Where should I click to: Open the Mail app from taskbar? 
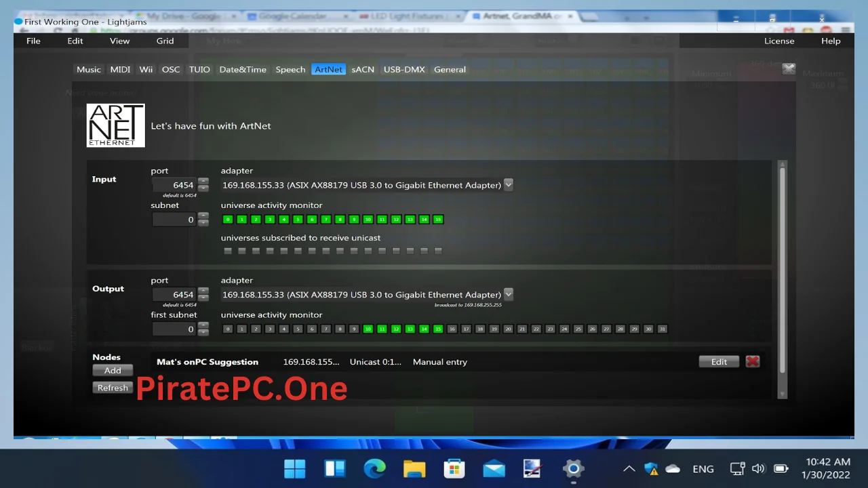click(x=494, y=468)
